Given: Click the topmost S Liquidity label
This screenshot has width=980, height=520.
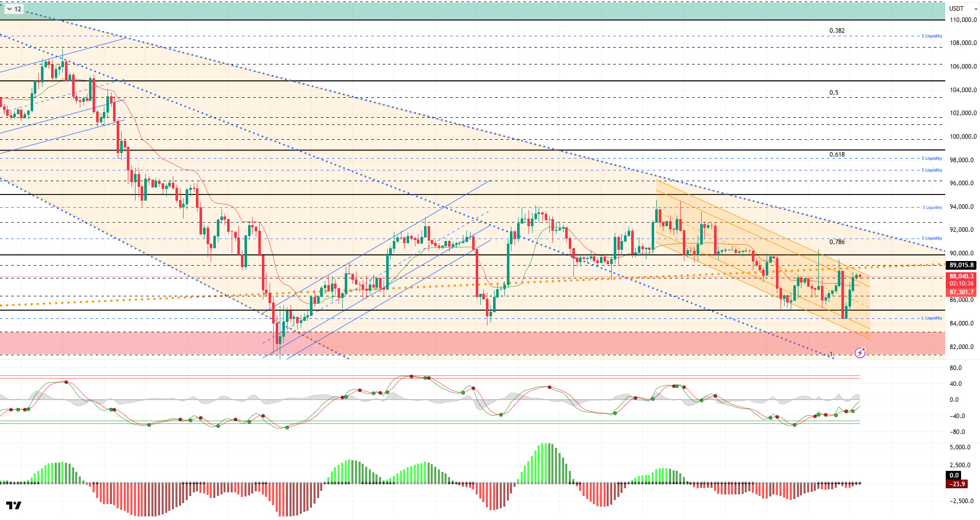Looking at the screenshot, I should (x=931, y=36).
